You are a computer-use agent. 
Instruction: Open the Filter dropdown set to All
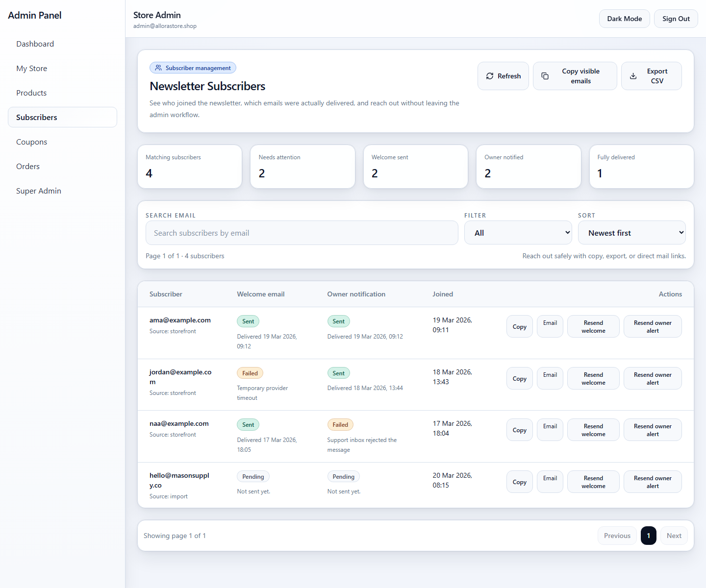[x=518, y=232]
